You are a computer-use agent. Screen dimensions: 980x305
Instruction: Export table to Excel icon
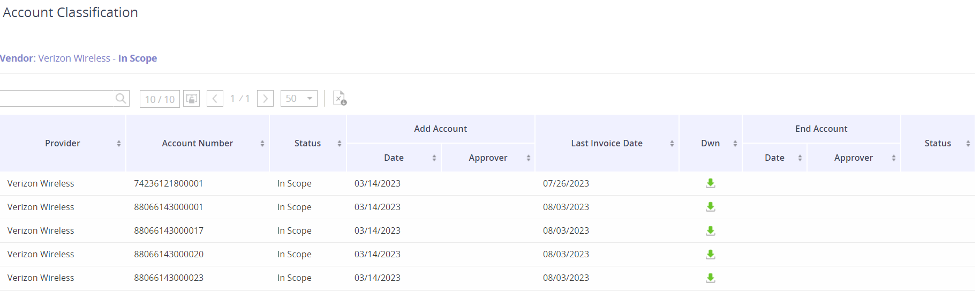point(340,98)
